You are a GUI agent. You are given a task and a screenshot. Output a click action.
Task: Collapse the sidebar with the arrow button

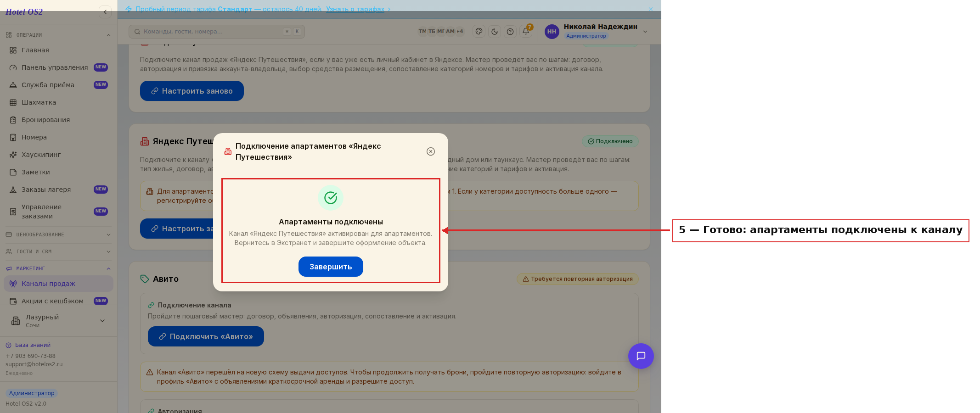pos(105,12)
